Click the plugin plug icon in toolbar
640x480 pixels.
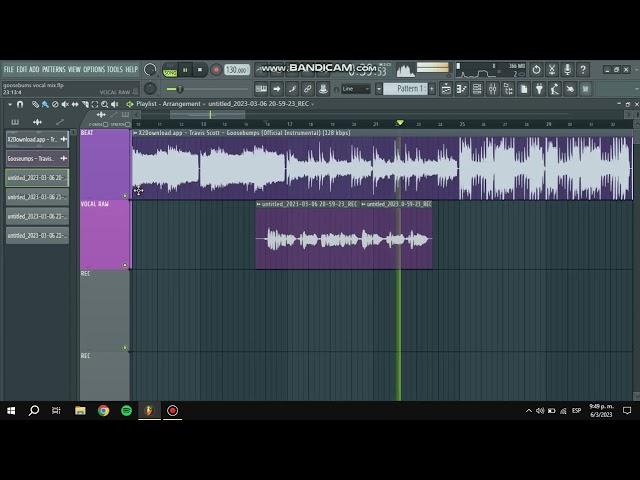click(x=539, y=89)
